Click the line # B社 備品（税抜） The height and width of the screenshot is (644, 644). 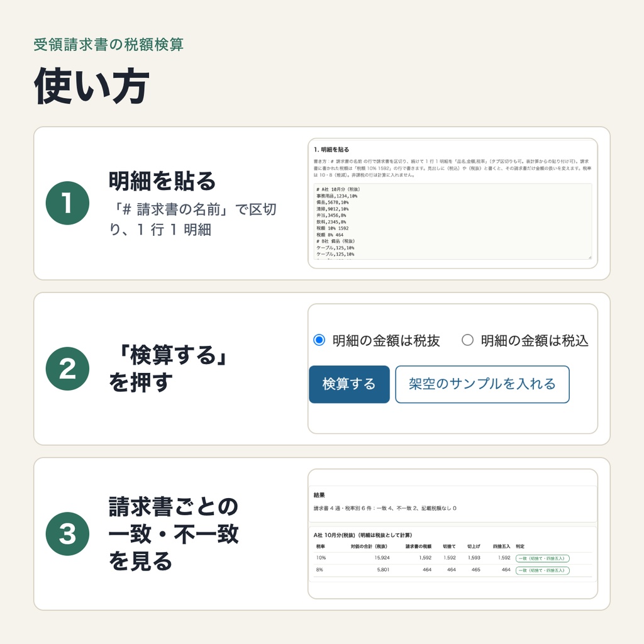(336, 241)
